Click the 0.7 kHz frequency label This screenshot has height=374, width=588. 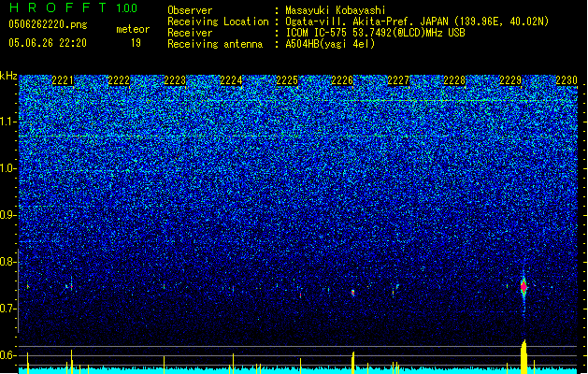click(8, 309)
